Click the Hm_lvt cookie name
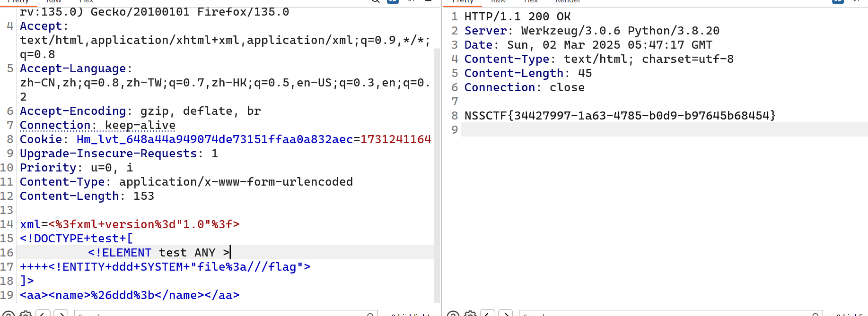The height and width of the screenshot is (316, 868). [215, 139]
